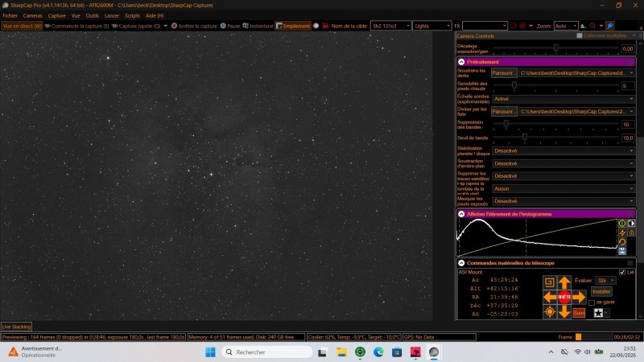Click the blue tool icon right of Zoom

[x=610, y=26]
